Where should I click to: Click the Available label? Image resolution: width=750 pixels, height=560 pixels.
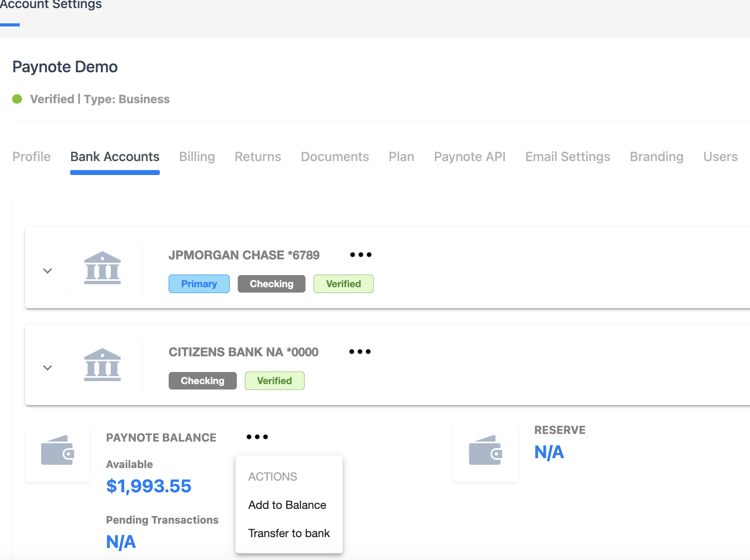tap(130, 464)
